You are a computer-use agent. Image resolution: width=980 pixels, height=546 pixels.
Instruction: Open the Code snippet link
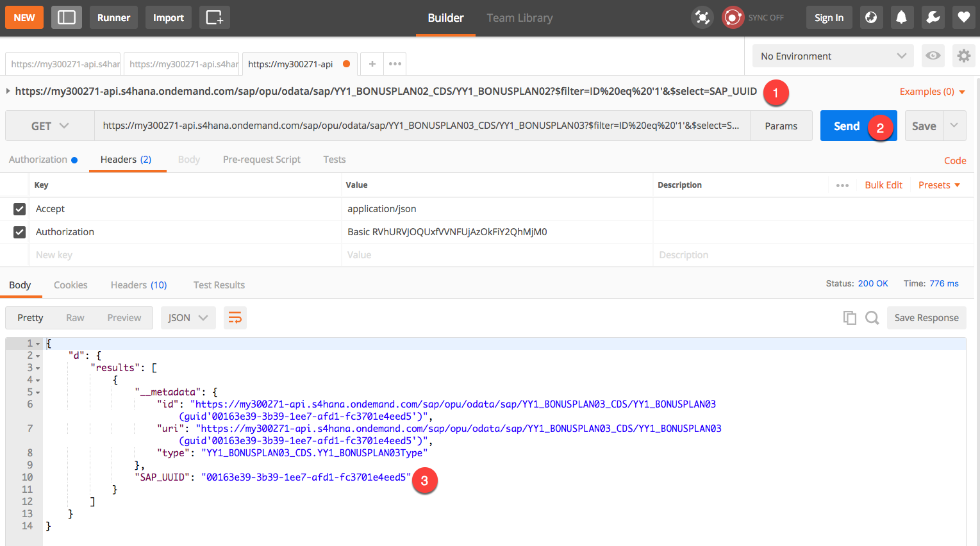coord(955,160)
